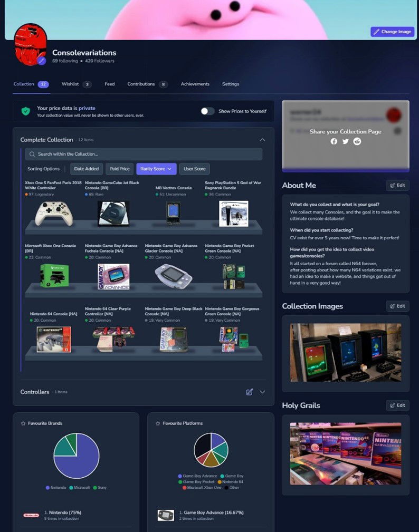419x532 pixels.
Task: Open the Feed tab
Action: [x=109, y=84]
